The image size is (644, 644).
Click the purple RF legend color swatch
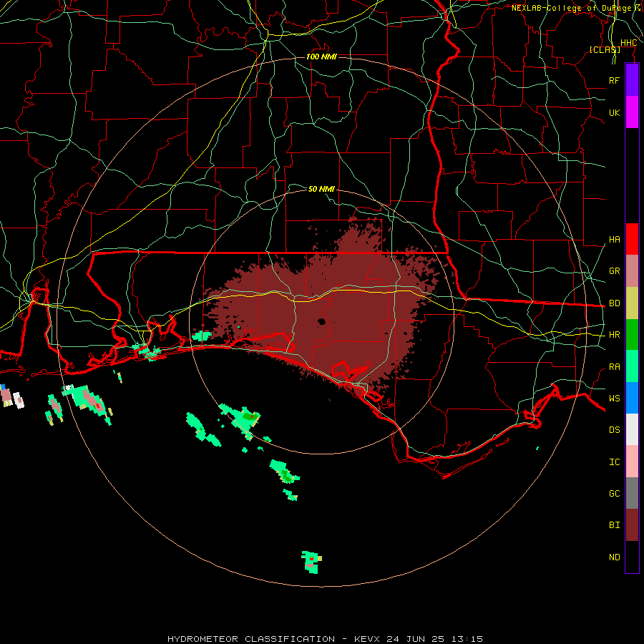632,80
